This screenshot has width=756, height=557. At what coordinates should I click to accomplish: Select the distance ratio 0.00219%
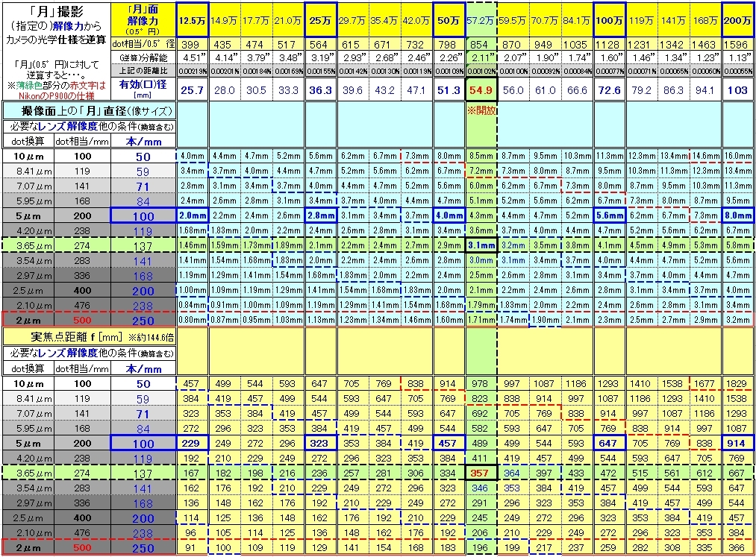(x=193, y=71)
